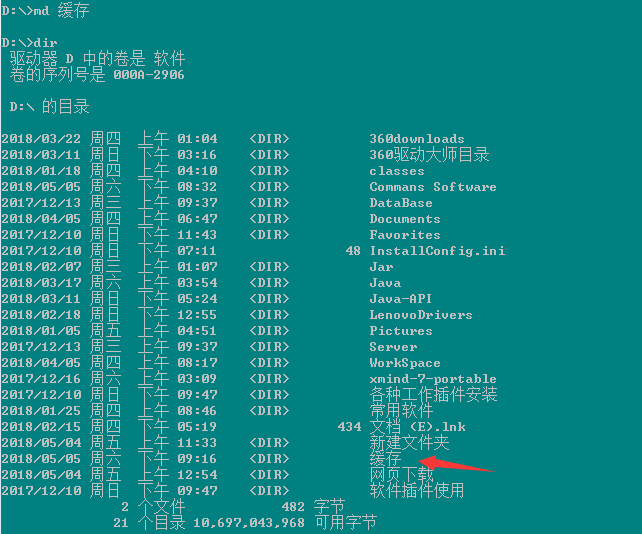Click the 'dir' command line

pos(29,43)
